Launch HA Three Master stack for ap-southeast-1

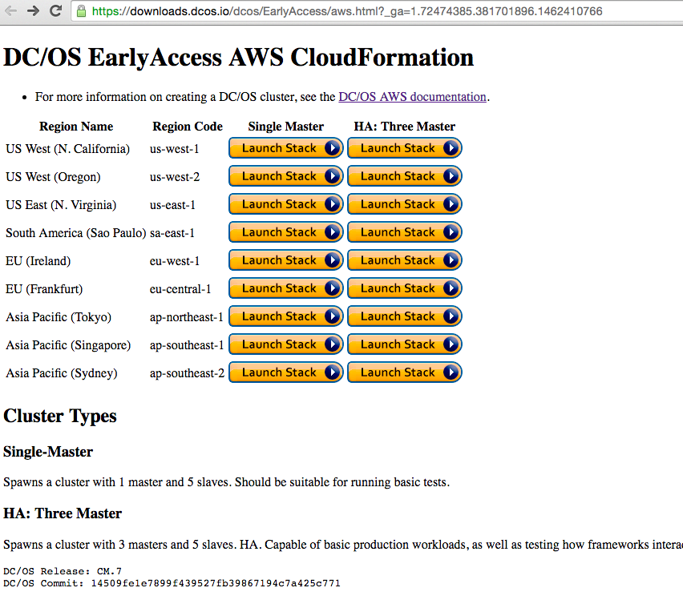pyautogui.click(x=405, y=344)
